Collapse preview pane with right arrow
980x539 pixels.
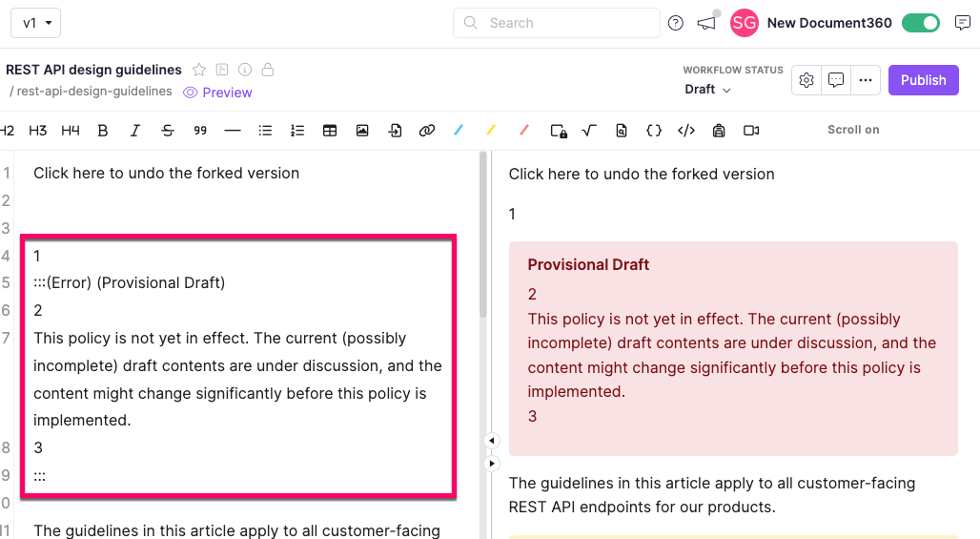491,464
